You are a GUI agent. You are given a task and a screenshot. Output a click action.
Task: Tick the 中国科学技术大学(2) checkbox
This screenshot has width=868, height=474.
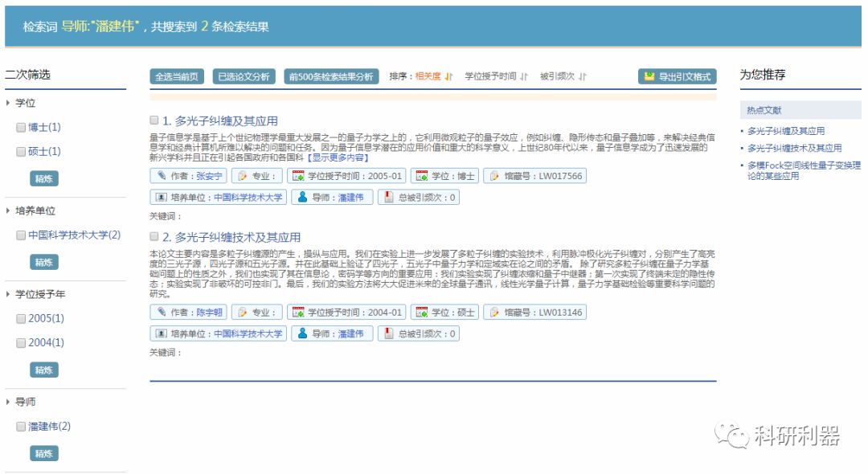pyautogui.click(x=21, y=235)
